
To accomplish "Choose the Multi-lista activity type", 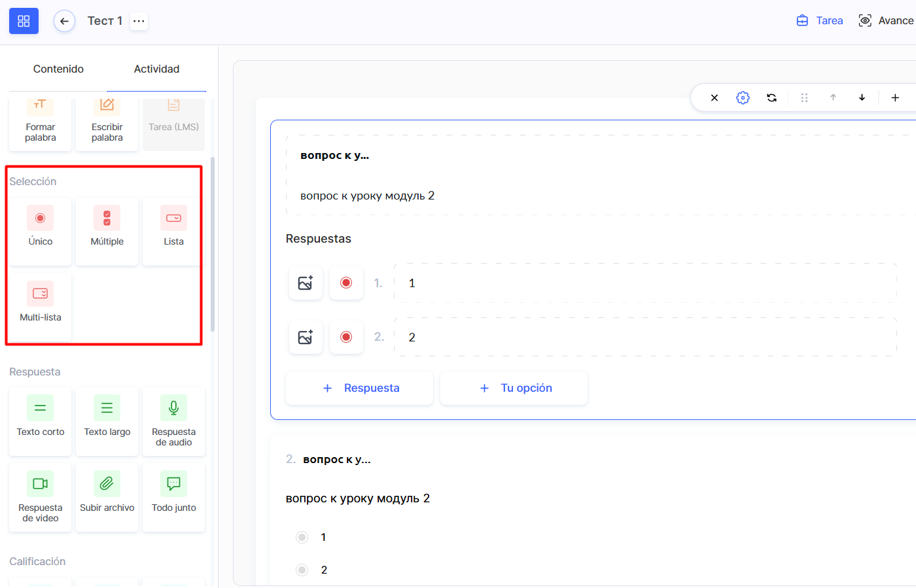I will 41,302.
